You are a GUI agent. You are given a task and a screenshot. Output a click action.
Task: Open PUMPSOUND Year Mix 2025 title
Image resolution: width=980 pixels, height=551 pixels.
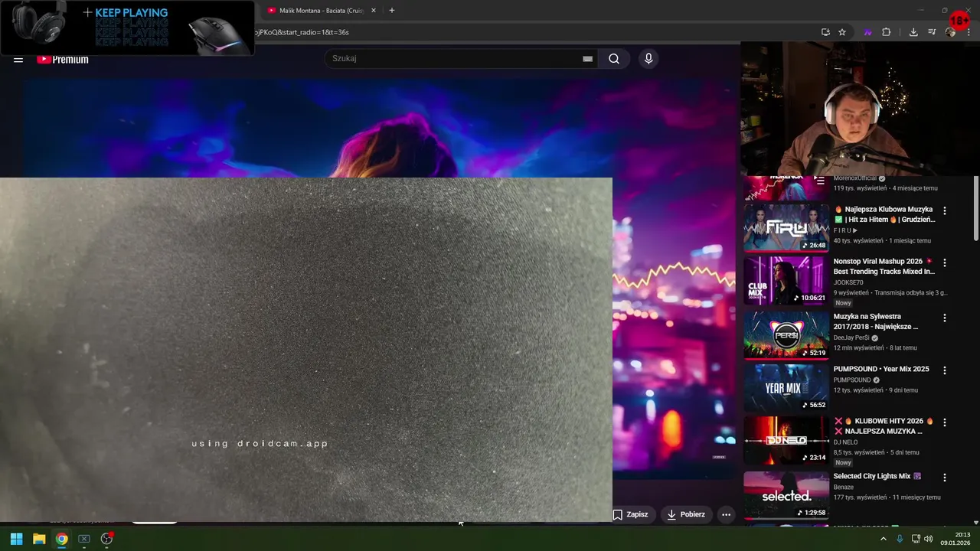881,369
